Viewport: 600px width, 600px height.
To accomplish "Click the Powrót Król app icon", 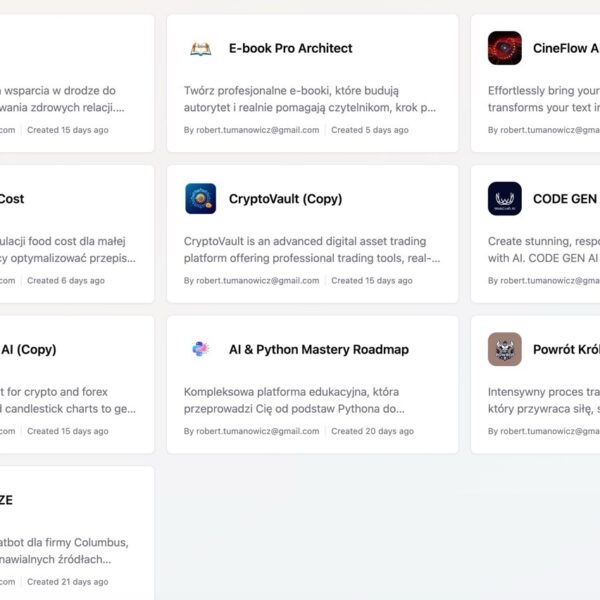I will pos(505,350).
